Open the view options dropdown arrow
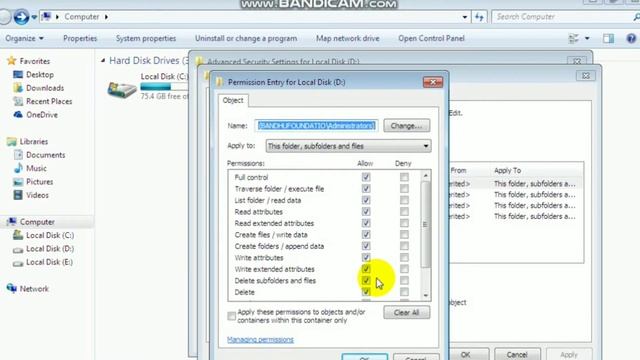Viewport: 640px width, 360px height. pos(587,38)
